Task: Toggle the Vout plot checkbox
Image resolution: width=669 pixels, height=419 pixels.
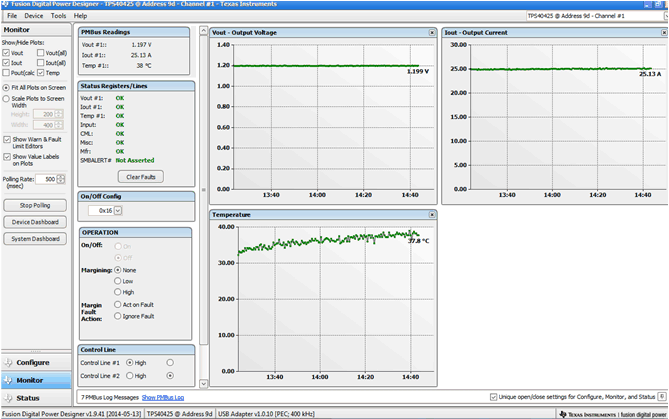Action: (6, 53)
